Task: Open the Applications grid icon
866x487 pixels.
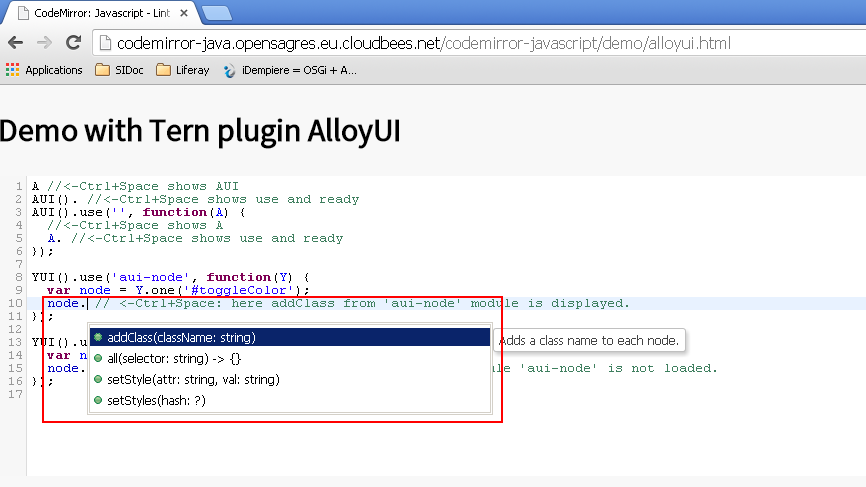Action: pos(12,70)
